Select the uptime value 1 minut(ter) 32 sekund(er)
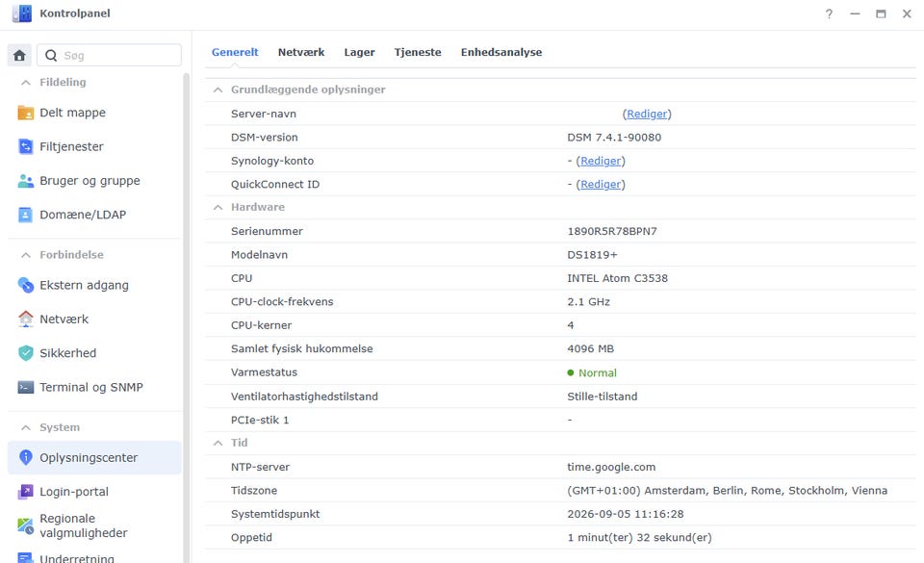The height and width of the screenshot is (563, 924). (639, 538)
